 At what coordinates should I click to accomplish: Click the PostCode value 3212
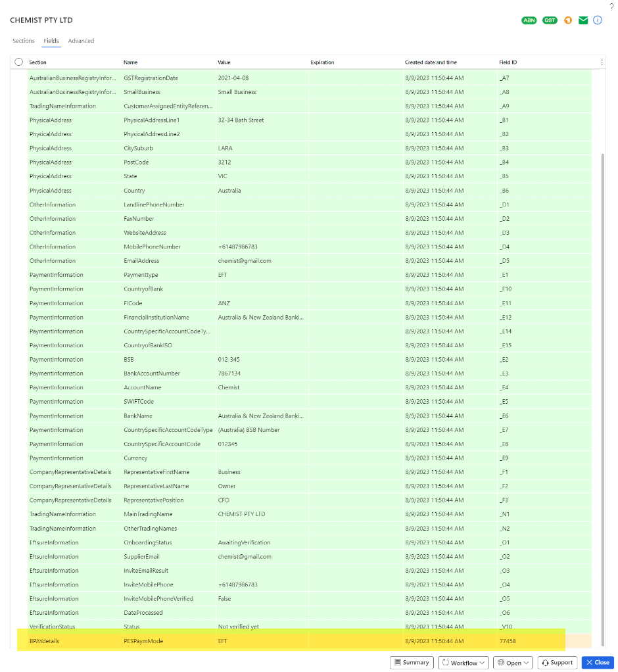pos(225,162)
